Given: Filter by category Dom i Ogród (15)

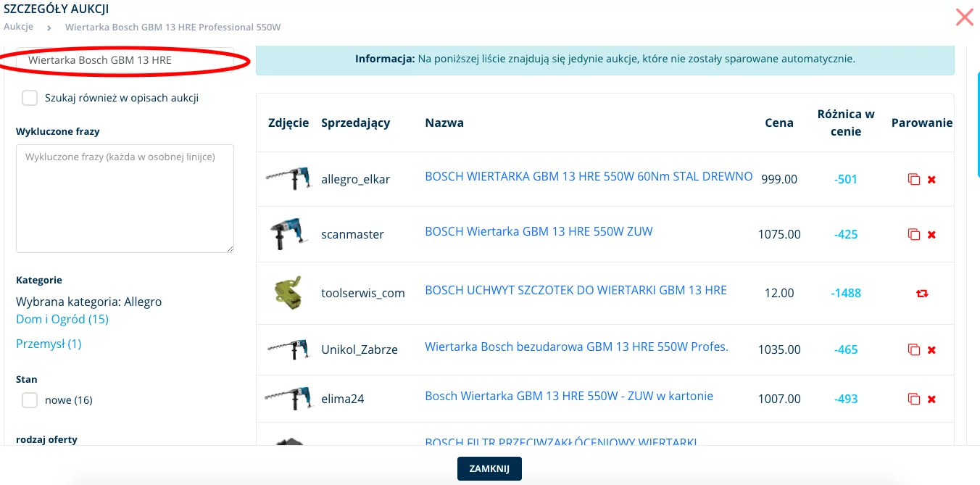Looking at the screenshot, I should click(x=62, y=319).
